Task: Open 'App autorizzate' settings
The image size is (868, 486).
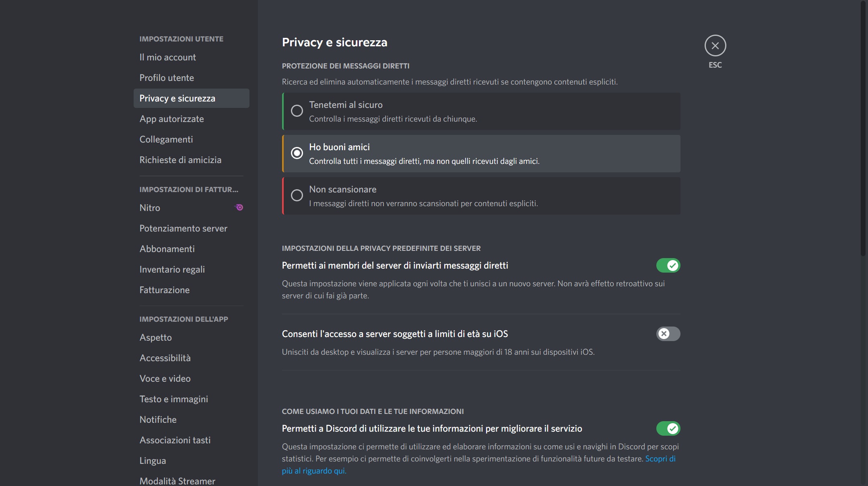Action: coord(172,118)
